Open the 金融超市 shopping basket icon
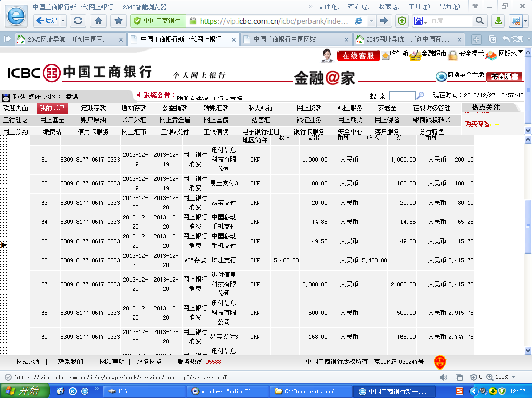The height and width of the screenshot is (398, 532). (414, 55)
